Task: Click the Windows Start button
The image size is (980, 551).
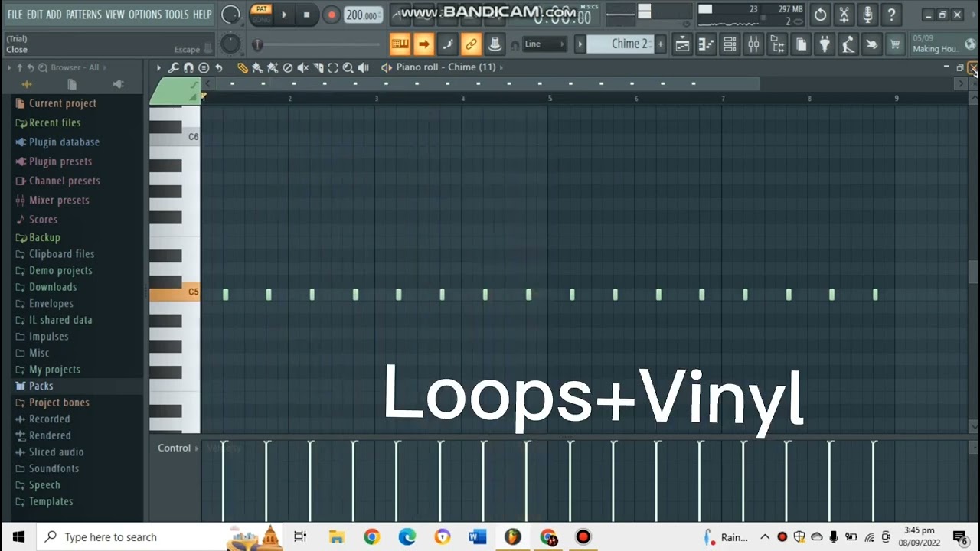Action: 18,537
